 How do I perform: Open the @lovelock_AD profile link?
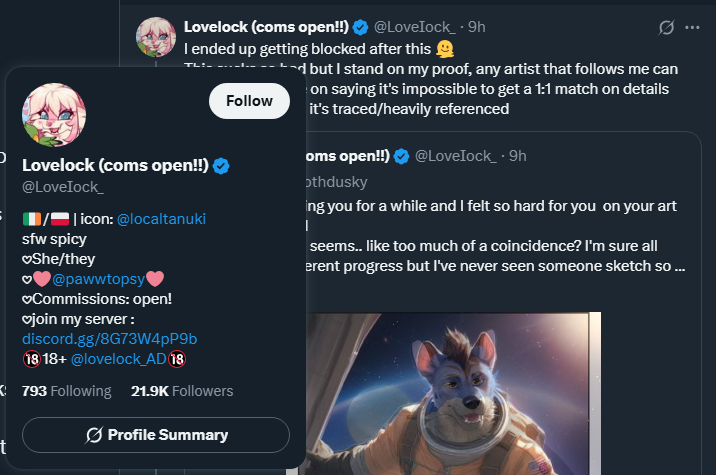pos(119,359)
